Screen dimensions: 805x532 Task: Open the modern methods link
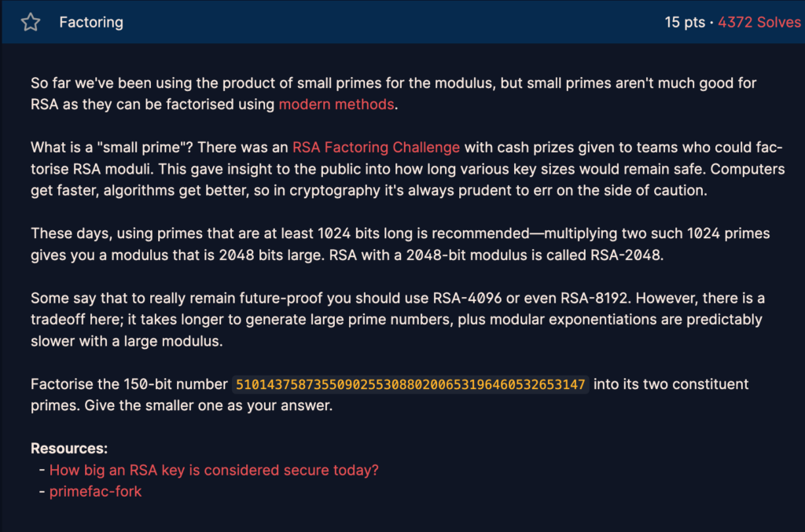[336, 105]
